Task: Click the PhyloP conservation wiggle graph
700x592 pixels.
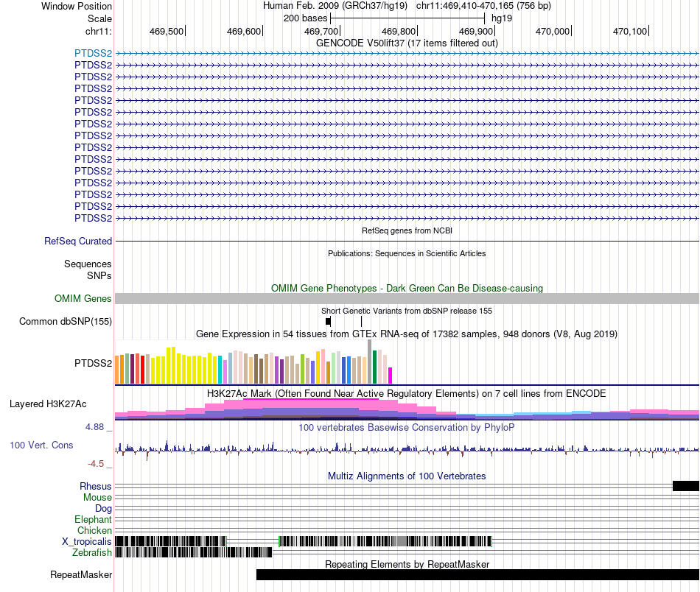Action: [x=407, y=450]
